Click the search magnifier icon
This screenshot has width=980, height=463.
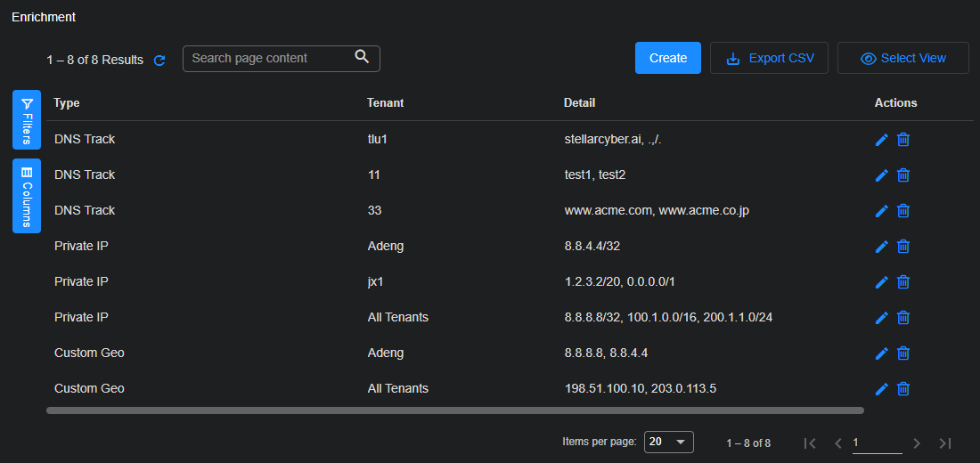point(362,58)
